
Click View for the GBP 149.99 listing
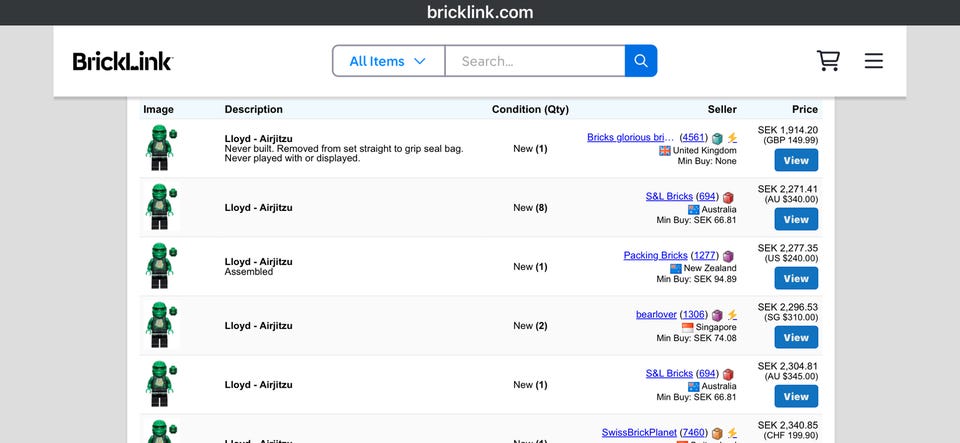(x=796, y=160)
